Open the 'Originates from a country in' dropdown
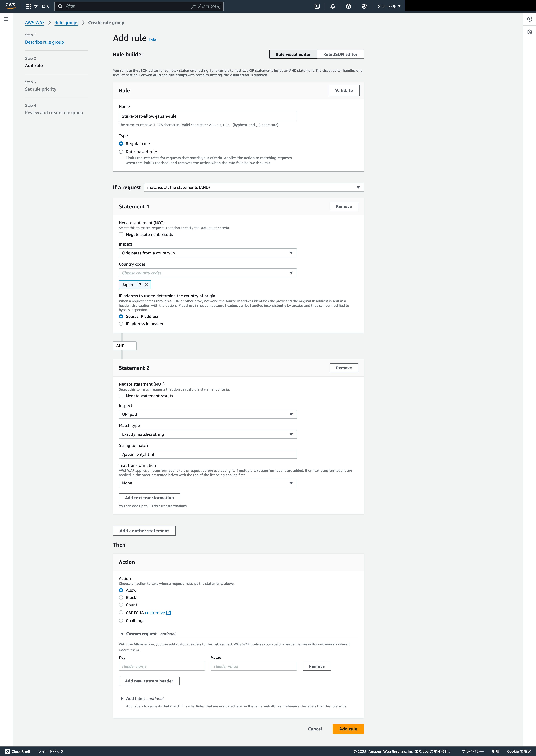The height and width of the screenshot is (756, 536). click(208, 253)
